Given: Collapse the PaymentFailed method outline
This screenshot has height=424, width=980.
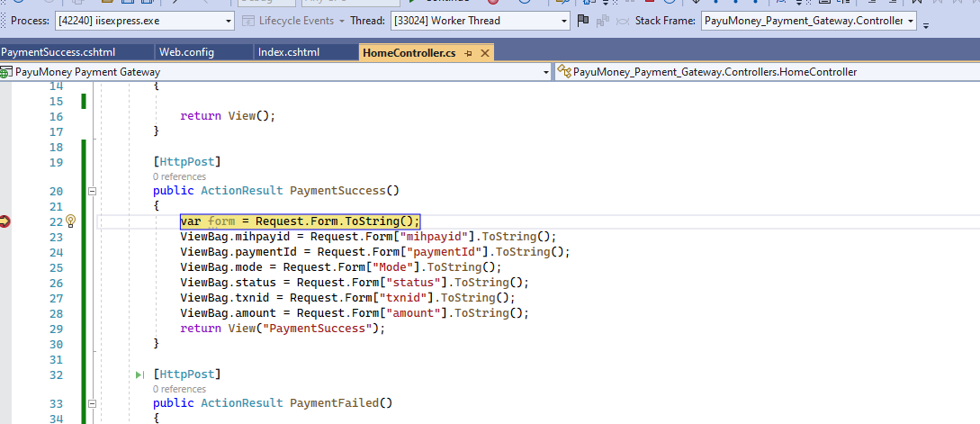Looking at the screenshot, I should (92, 403).
